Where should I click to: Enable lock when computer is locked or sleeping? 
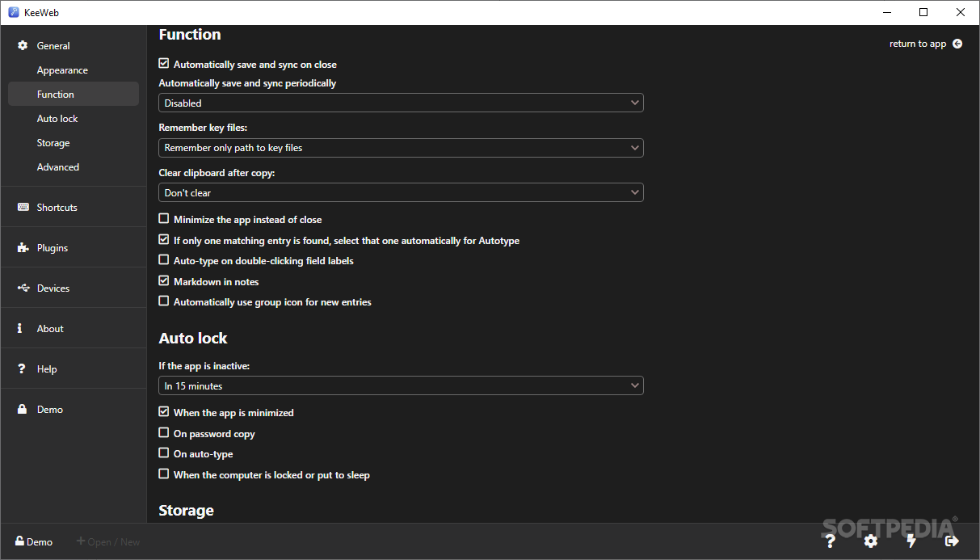point(164,474)
